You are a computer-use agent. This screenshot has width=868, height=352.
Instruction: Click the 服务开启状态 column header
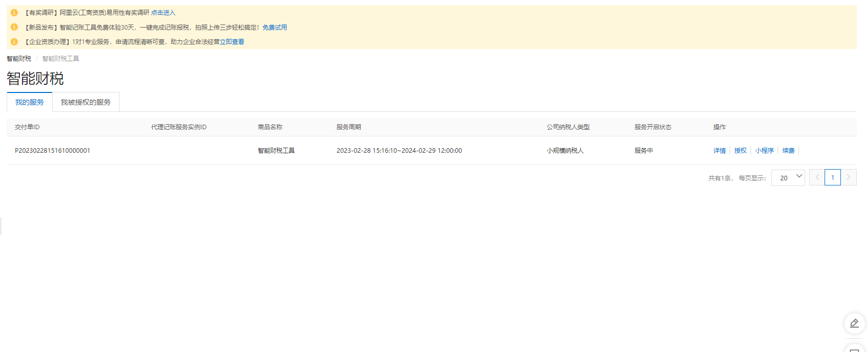click(653, 127)
